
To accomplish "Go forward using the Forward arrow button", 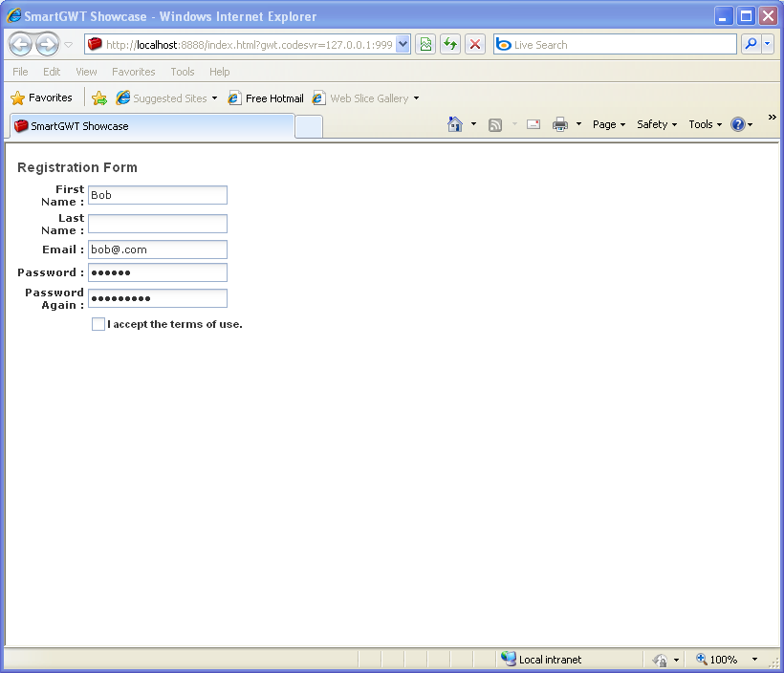I will (48, 45).
